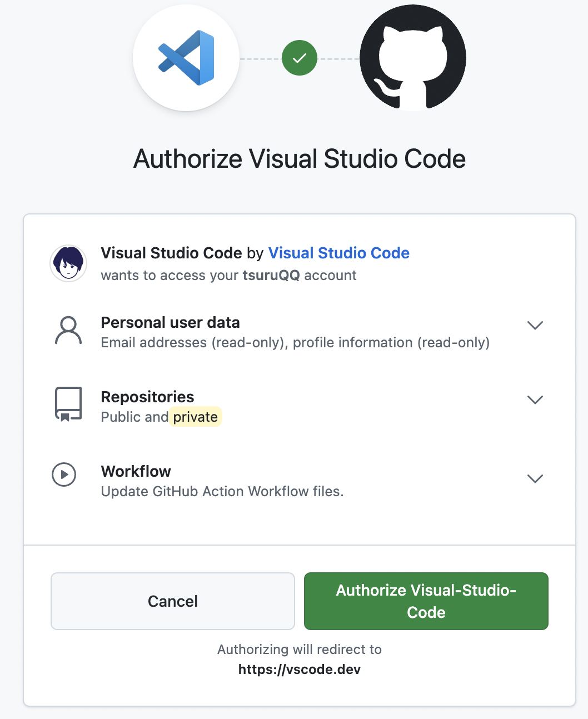Click the green checkmark connection badge
The width and height of the screenshot is (588, 719).
click(300, 58)
